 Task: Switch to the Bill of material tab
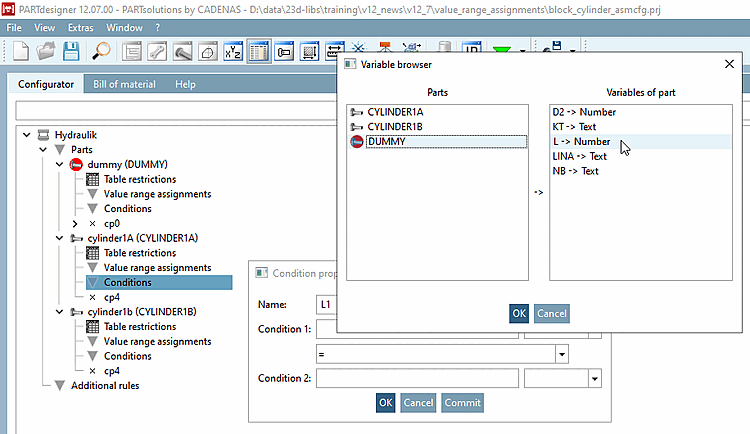tap(124, 84)
